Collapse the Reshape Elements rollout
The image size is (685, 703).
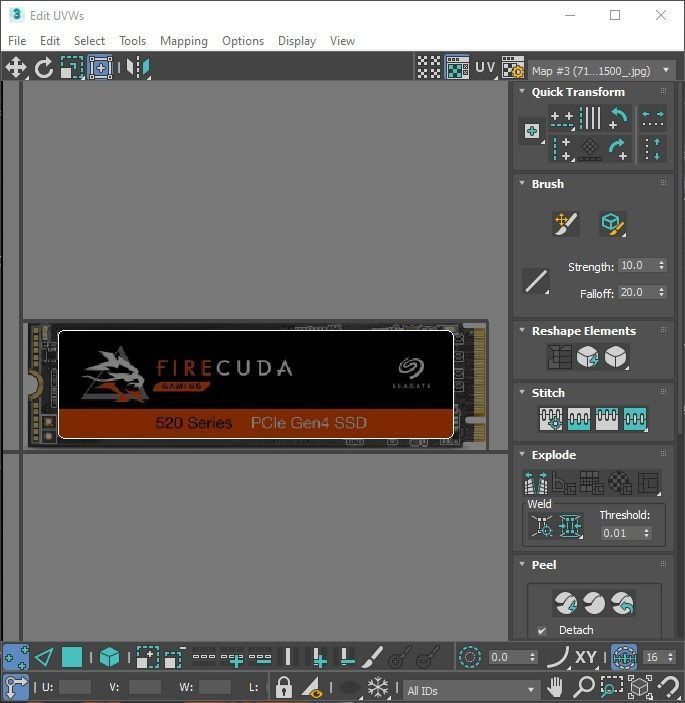[x=522, y=330]
